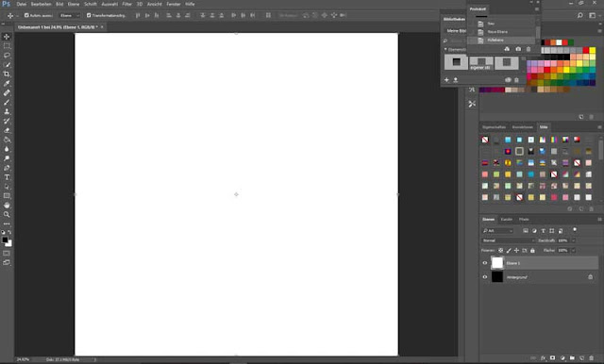The height and width of the screenshot is (364, 604).
Task: Select the Path Selection tool
Action: (7, 186)
